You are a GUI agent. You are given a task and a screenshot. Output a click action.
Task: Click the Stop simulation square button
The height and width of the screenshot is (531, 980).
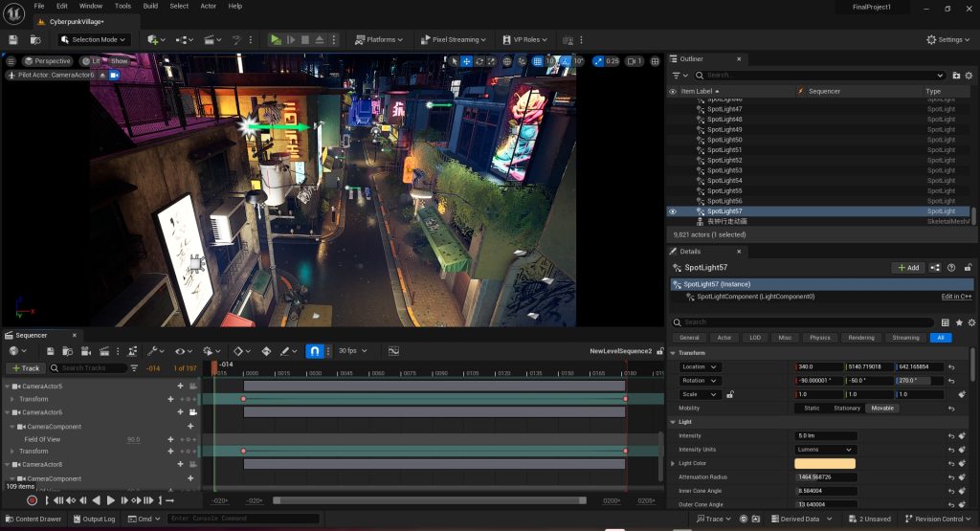pyautogui.click(x=305, y=39)
